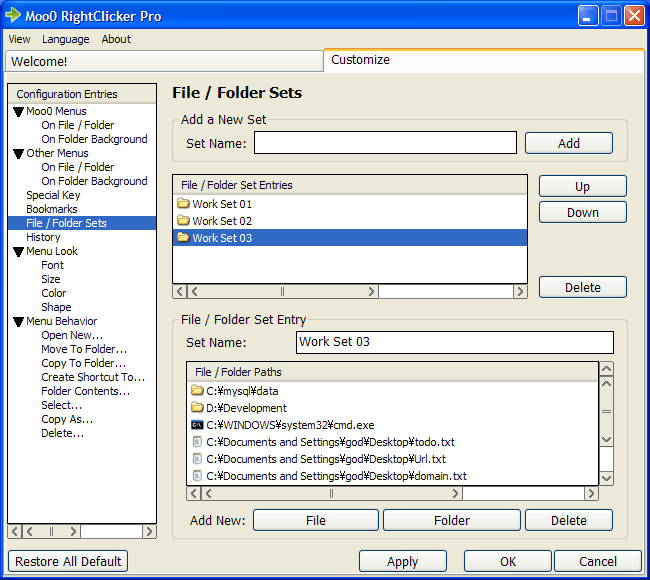This screenshot has width=650, height=580.
Task: Open Color under Menu Look
Action: tap(53, 293)
